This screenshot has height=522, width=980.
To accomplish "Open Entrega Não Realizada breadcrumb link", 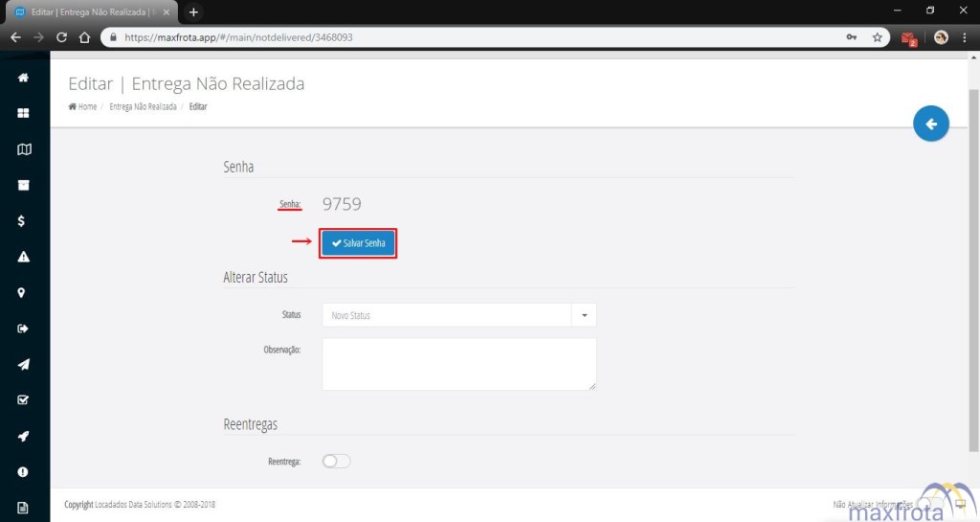I will point(143,106).
